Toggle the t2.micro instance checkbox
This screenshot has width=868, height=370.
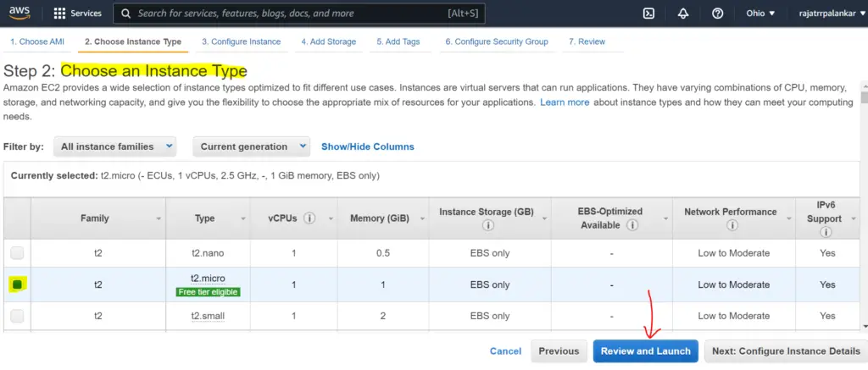pos(17,284)
